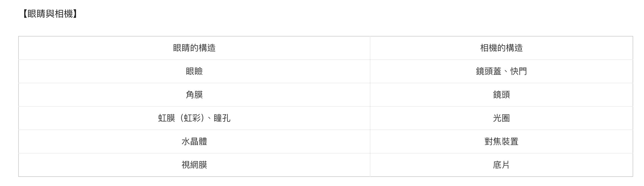Screen dimensions: 644x186
Task: Click the word 鏡頭蓋 in the table
Action: pos(488,71)
